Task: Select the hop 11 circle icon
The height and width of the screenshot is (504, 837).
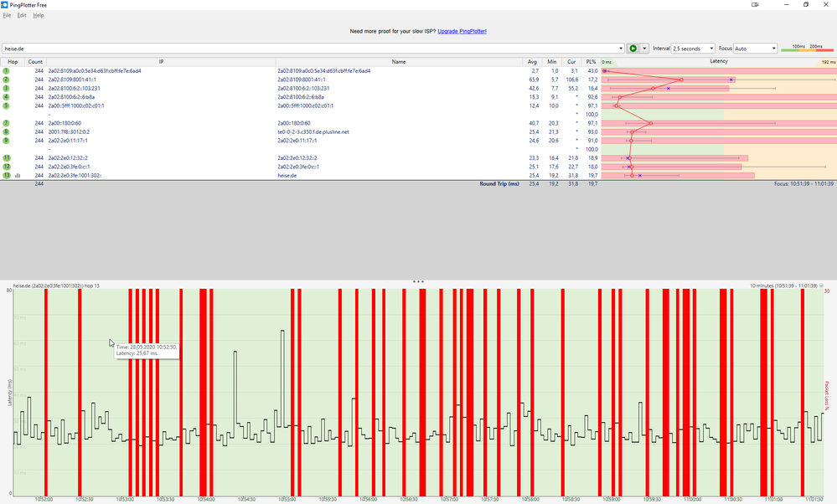Action: coord(8,159)
